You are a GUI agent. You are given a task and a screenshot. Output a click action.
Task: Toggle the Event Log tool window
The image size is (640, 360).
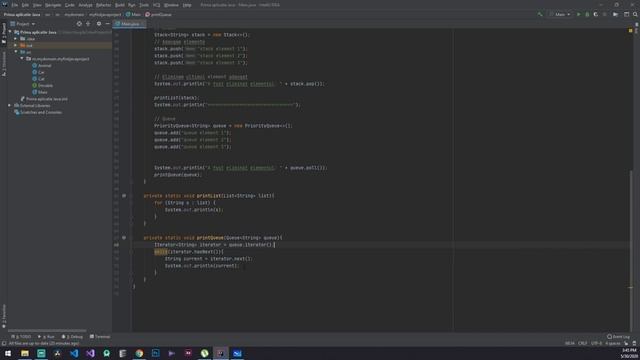click(x=618, y=337)
